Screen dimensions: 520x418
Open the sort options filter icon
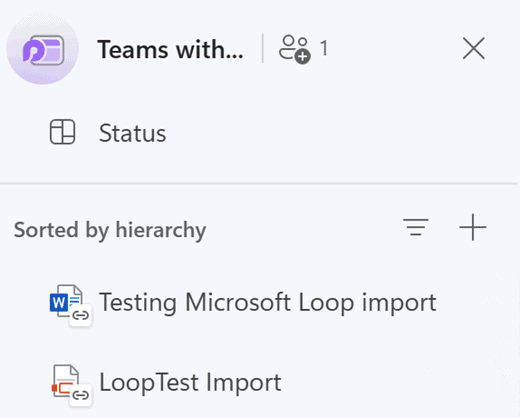click(x=416, y=227)
